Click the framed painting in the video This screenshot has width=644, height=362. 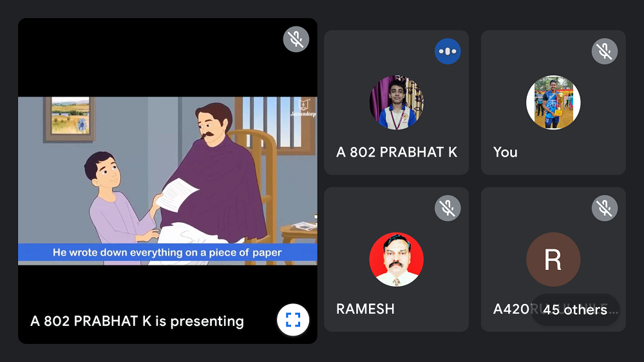pyautogui.click(x=70, y=119)
